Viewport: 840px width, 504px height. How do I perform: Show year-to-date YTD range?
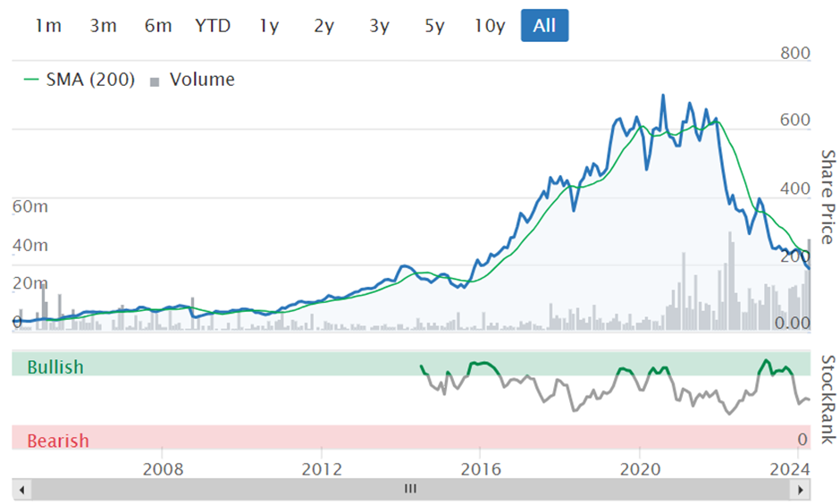[213, 26]
